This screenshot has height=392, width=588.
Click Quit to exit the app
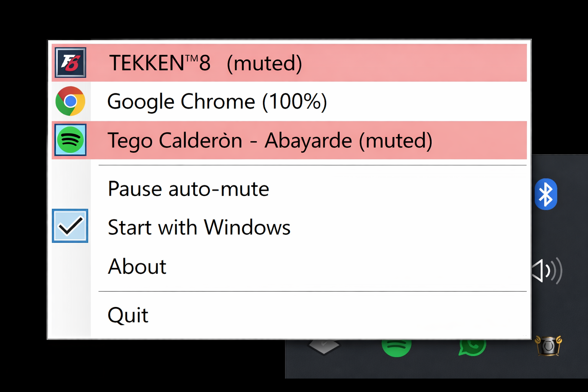[x=127, y=315]
